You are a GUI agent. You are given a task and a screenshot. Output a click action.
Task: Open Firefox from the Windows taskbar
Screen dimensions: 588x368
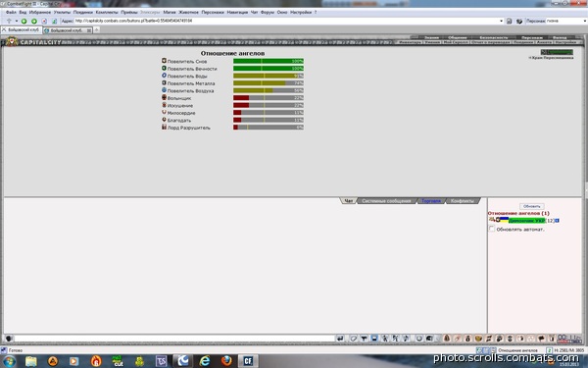[226, 361]
